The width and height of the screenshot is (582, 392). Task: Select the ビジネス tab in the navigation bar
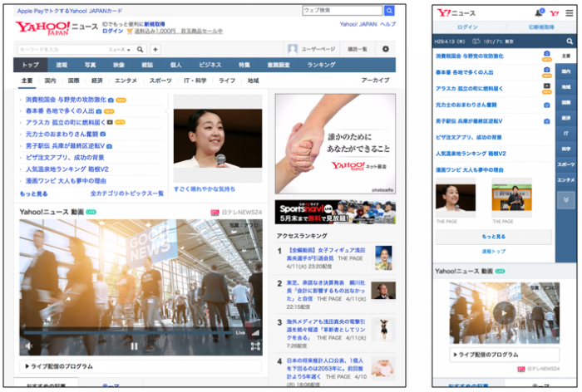click(210, 65)
